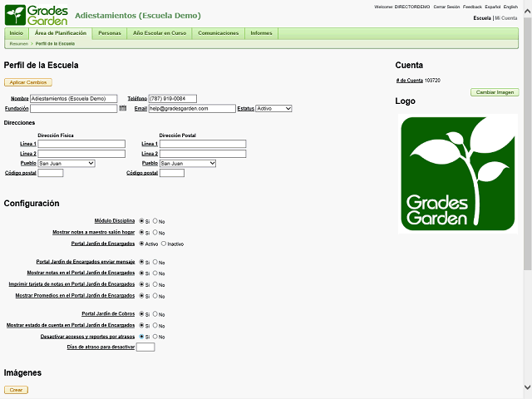Click the page vertical scrollbar

pos(527,166)
